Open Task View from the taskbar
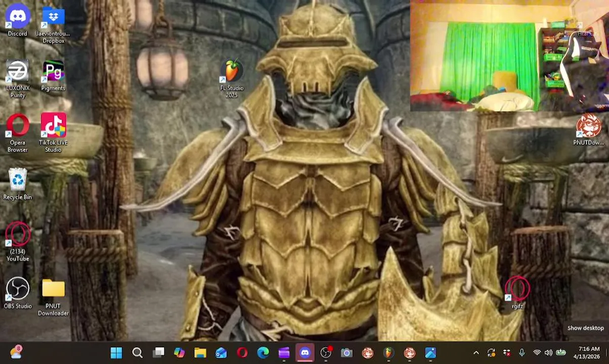This screenshot has height=364, width=609. pyautogui.click(x=158, y=352)
